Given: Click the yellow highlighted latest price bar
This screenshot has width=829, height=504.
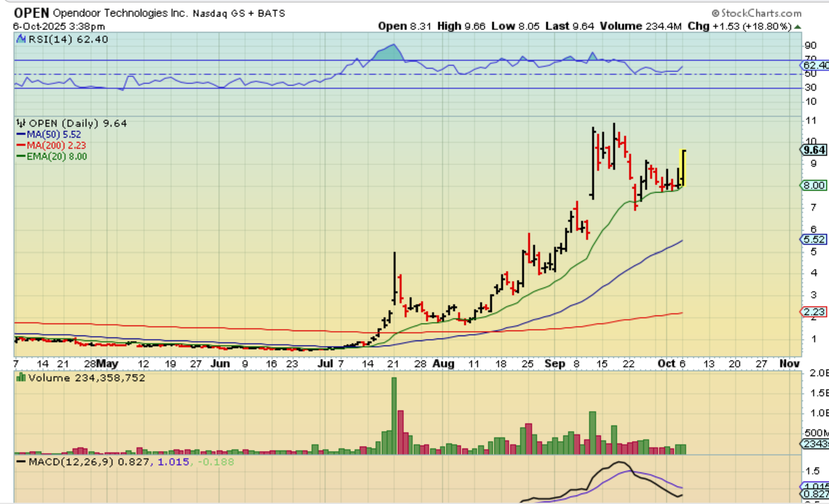Looking at the screenshot, I should coord(683,168).
